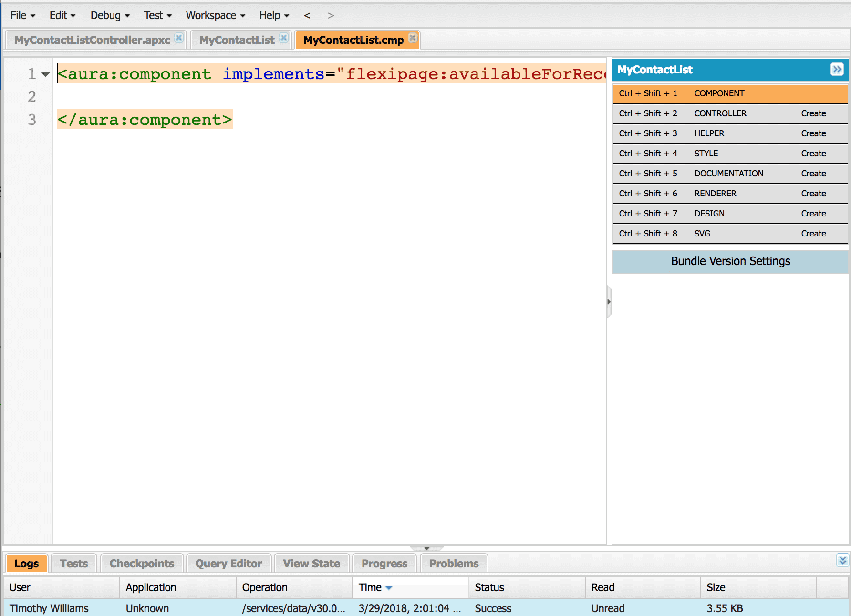Collapse the bottom logs panel
Viewport: 851px width, 616px height.
[842, 560]
